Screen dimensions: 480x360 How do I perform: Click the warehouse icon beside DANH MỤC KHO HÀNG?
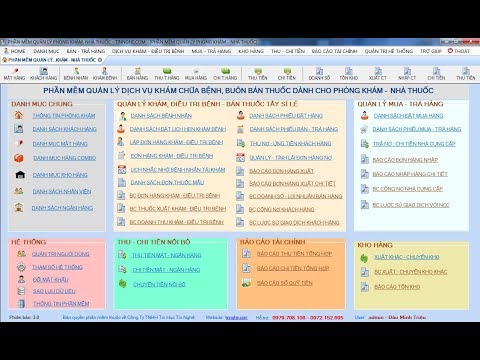(x=20, y=174)
